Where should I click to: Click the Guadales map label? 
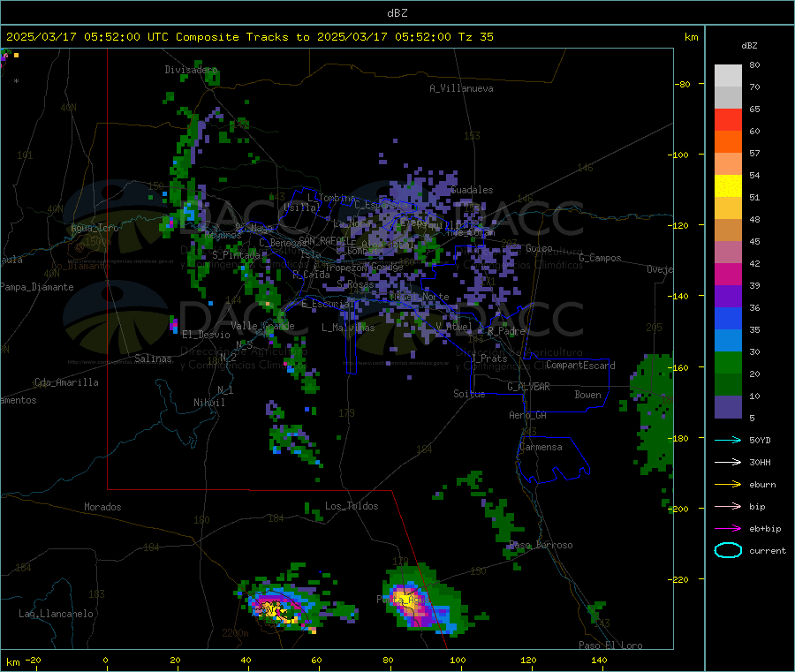click(472, 190)
